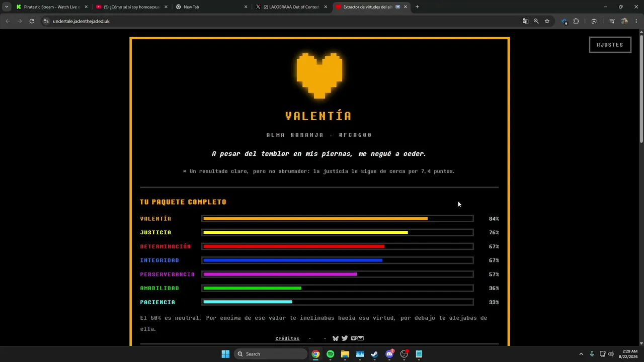
Task: Click the Amabilidad green progress bar
Action: pos(338,288)
